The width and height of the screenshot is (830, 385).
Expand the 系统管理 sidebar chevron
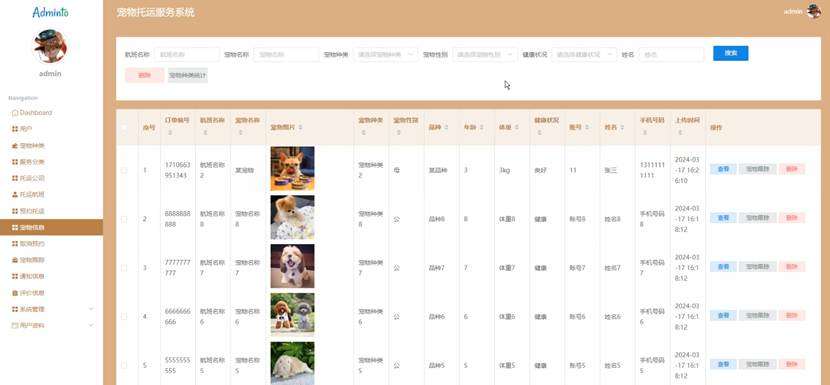pyautogui.click(x=91, y=309)
